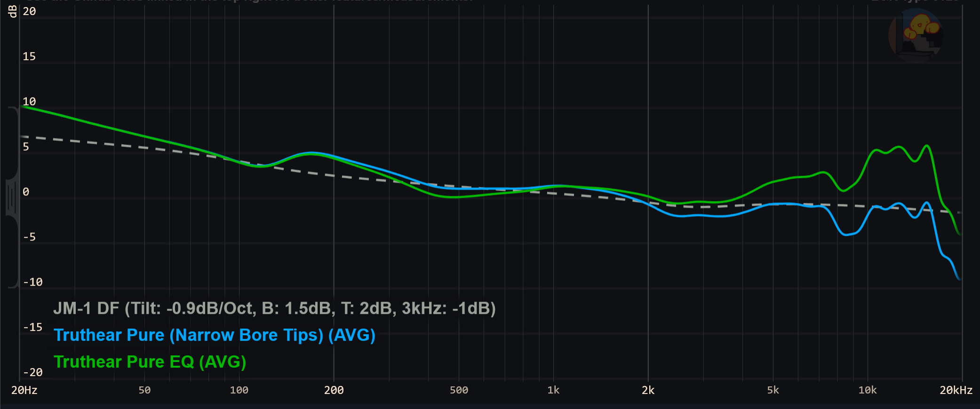Click the 200 frequency axis label

tap(334, 390)
